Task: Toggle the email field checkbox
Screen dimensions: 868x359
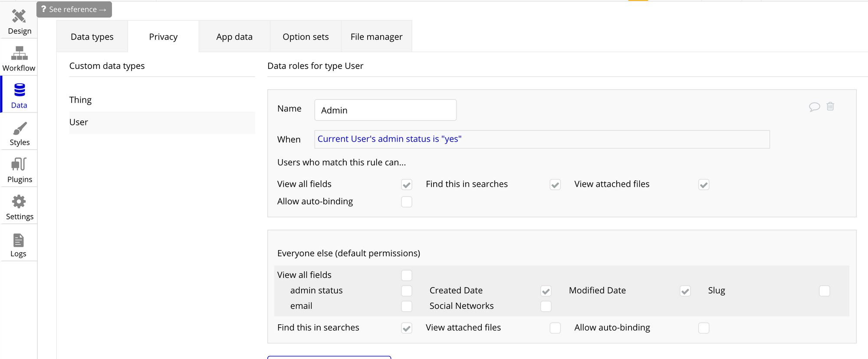Action: (407, 307)
